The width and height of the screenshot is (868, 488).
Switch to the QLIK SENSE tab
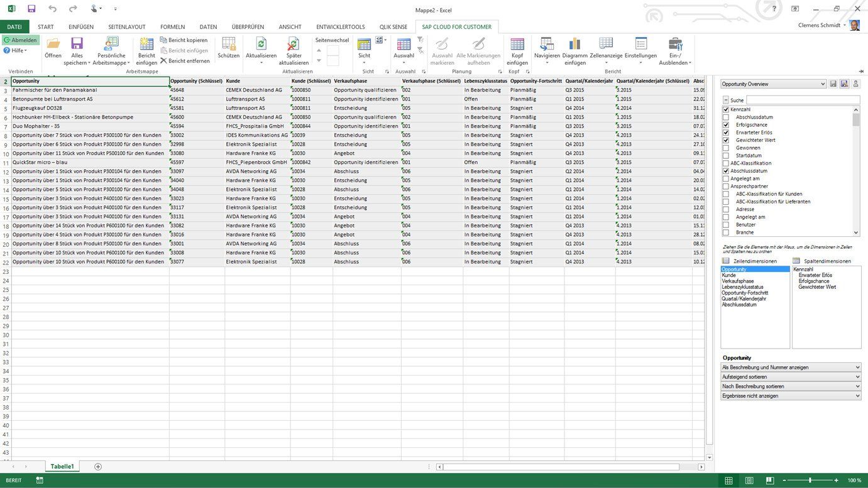(393, 27)
